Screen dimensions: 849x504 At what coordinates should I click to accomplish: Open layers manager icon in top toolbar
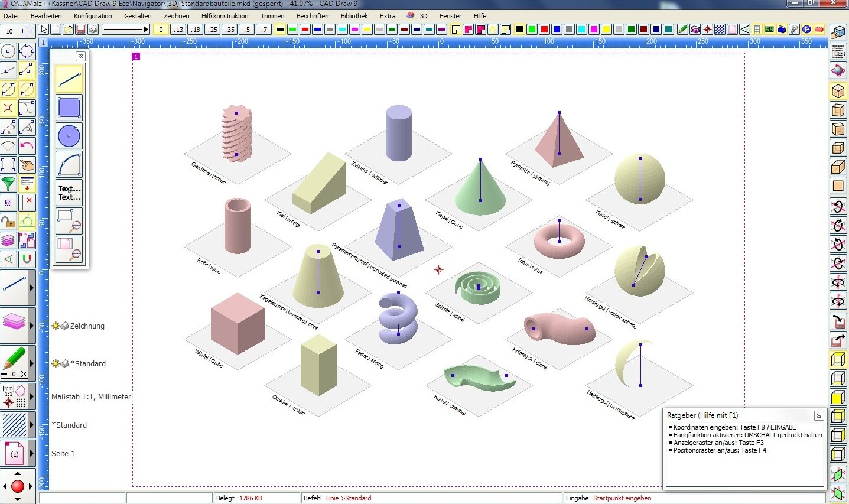pos(695,29)
